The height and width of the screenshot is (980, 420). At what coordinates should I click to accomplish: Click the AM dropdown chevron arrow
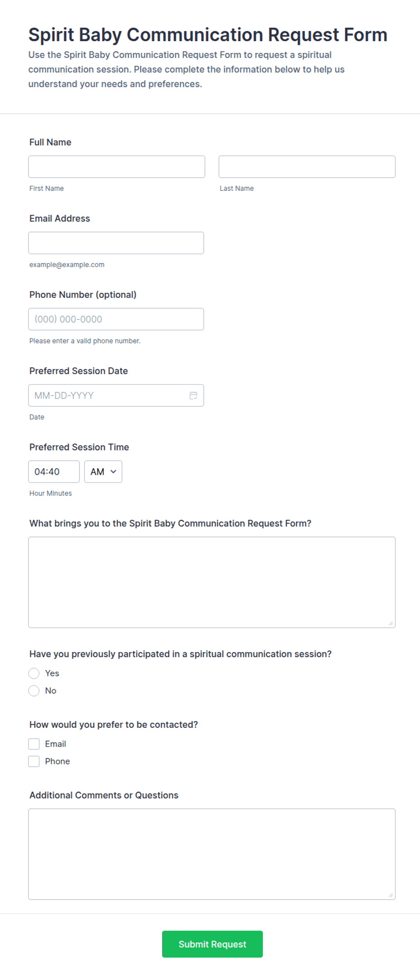(113, 472)
